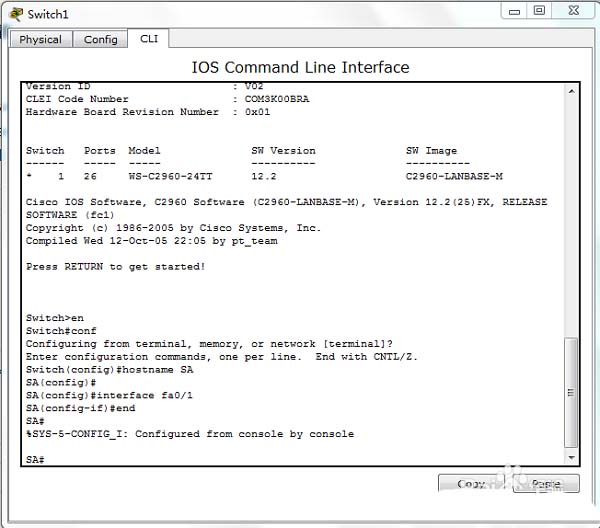Viewport: 600px width, 528px height.
Task: Click the 'Press RETURN to get started!' text
Action: tap(116, 267)
